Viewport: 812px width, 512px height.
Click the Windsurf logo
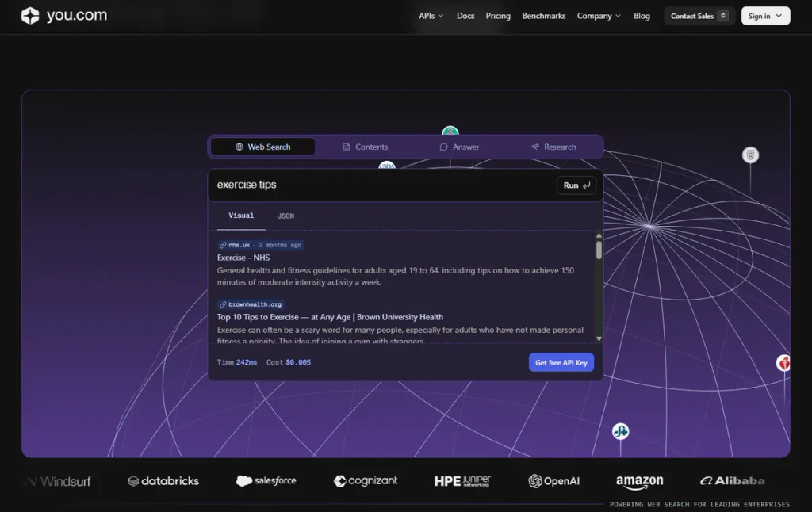pos(58,481)
